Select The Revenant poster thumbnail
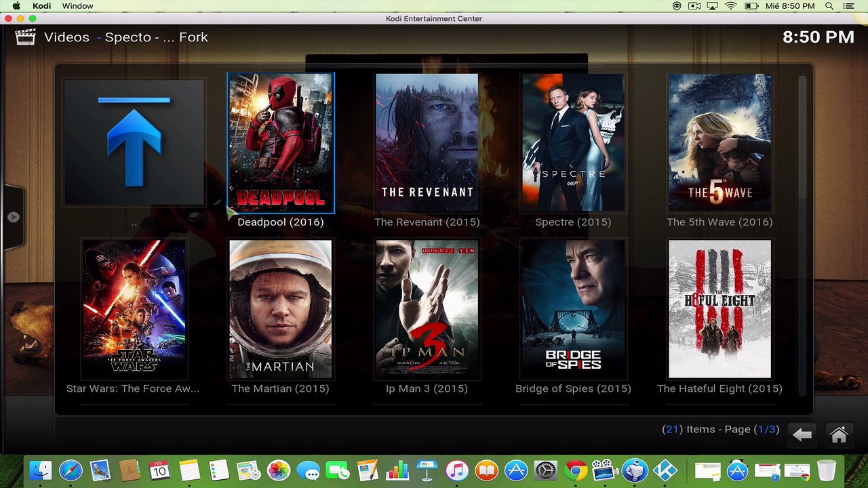This screenshot has height=488, width=868. [427, 142]
